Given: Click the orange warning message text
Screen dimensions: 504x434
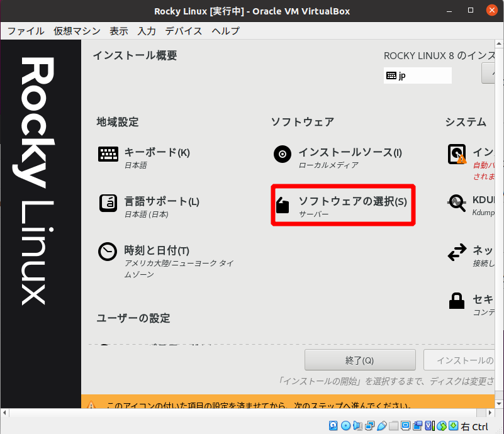Looking at the screenshot, I should 259,405.
